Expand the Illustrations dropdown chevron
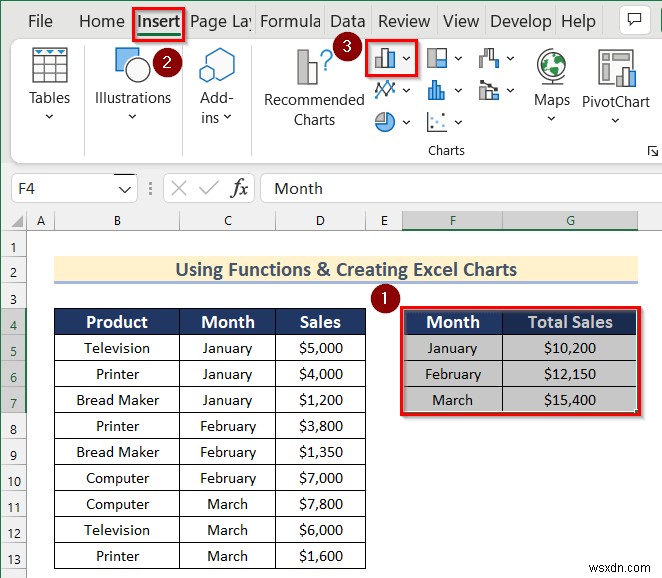Viewport: 662px width, 578px height. [x=132, y=117]
